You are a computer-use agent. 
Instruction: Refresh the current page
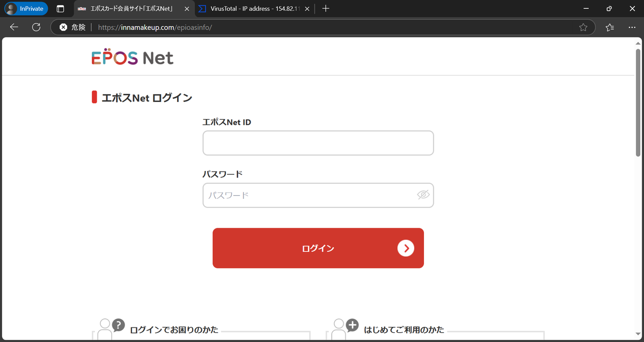[x=36, y=27]
